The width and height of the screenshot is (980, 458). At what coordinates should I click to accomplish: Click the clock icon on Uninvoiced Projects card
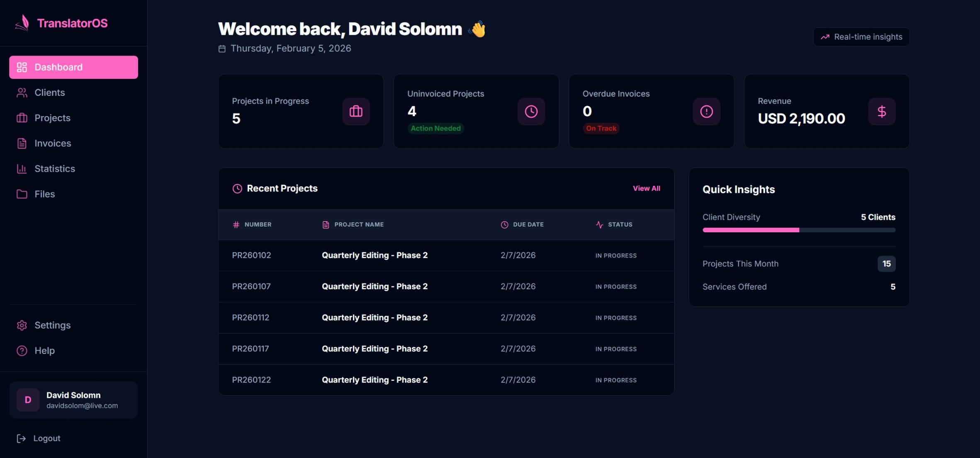[x=531, y=111]
